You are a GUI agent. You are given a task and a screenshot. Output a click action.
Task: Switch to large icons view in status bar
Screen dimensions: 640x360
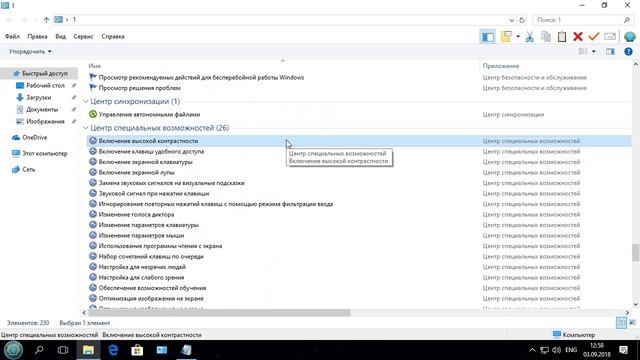tap(633, 322)
